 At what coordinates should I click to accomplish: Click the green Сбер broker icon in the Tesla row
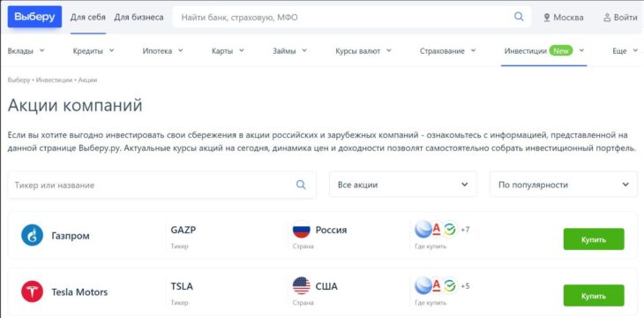click(x=451, y=286)
